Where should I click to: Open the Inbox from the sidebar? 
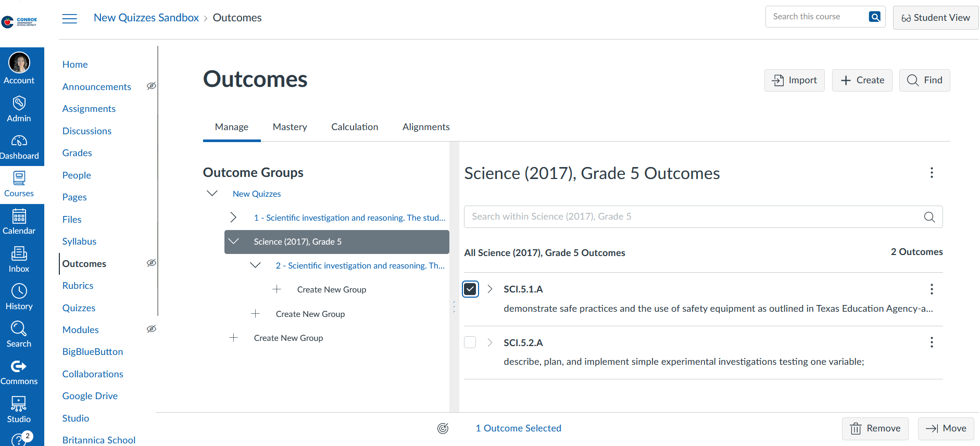pyautogui.click(x=19, y=259)
